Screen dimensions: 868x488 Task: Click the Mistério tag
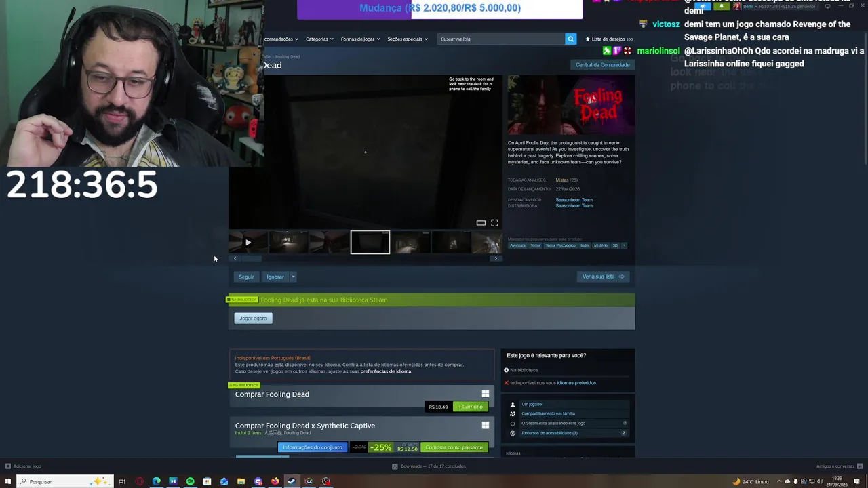coord(601,245)
